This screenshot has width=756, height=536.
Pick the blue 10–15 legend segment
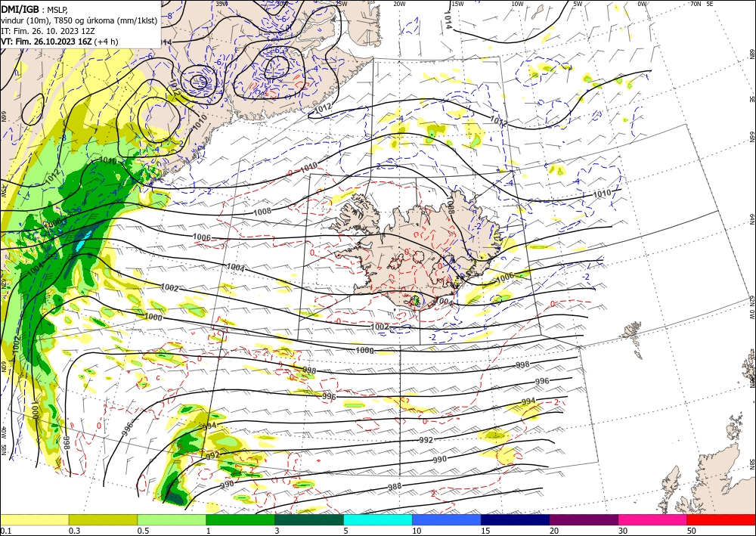[447, 519]
